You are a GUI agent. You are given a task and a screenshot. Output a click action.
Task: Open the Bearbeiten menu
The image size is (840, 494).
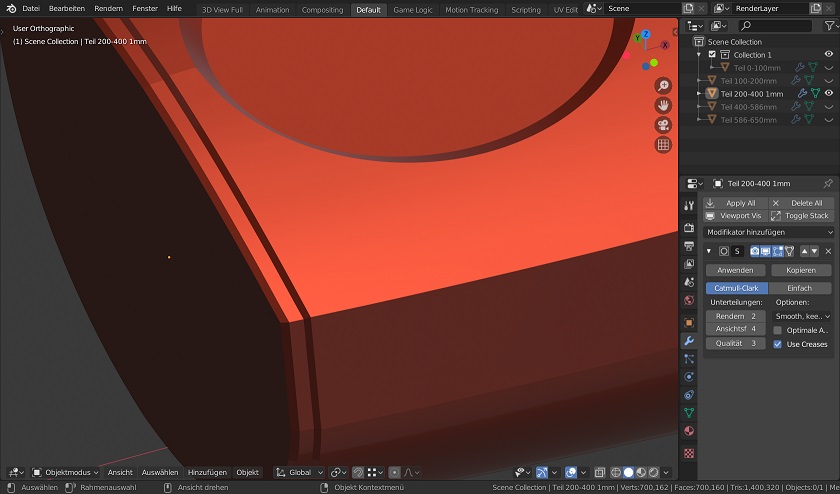pos(67,8)
